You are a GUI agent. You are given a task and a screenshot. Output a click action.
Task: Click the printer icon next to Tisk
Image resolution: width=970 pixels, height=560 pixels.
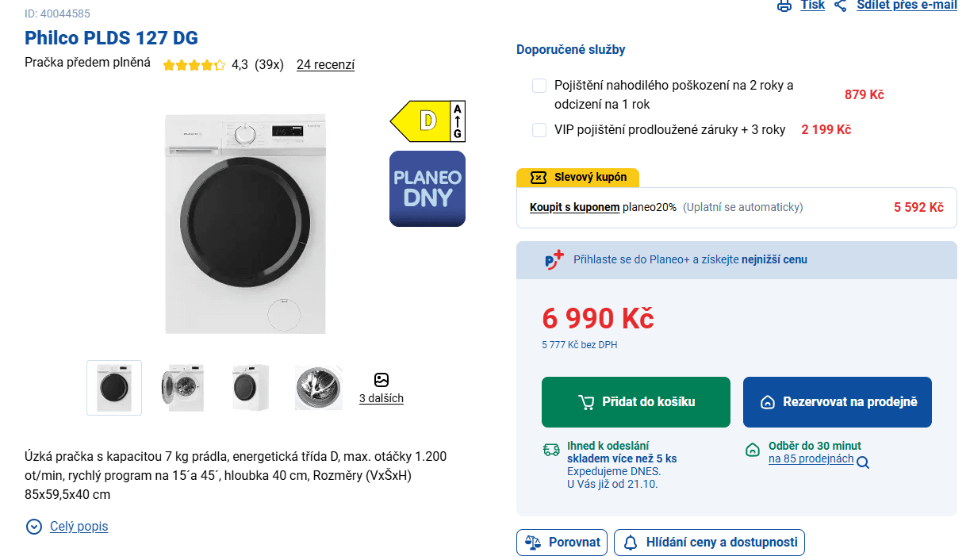[784, 6]
